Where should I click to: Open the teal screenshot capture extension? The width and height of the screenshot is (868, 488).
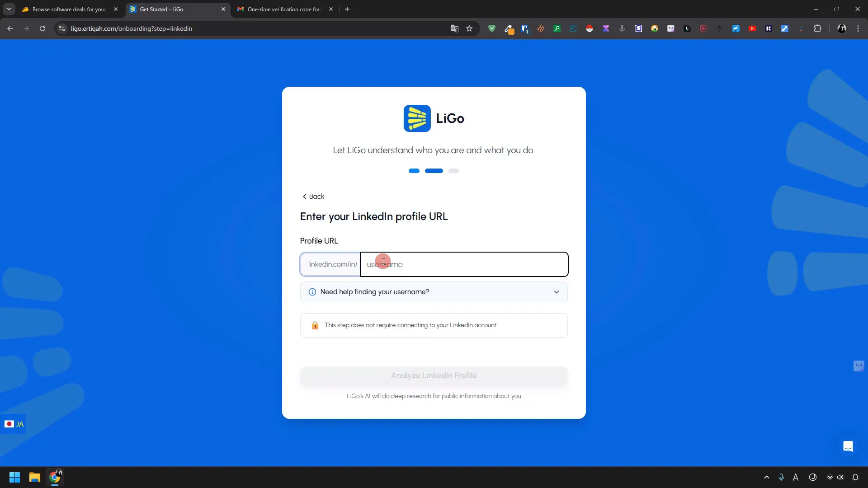pyautogui.click(x=573, y=28)
